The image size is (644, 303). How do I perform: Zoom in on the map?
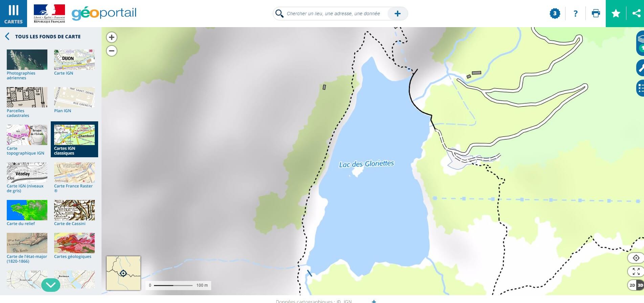[x=112, y=37]
